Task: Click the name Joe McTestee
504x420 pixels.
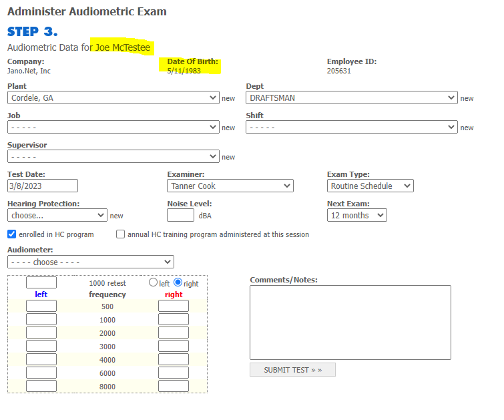Action: tap(123, 47)
